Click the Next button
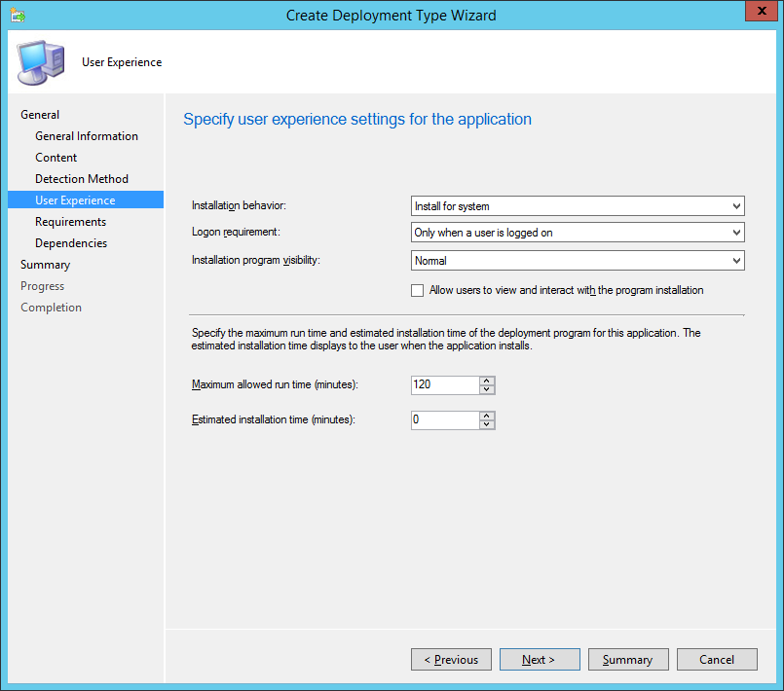 [x=540, y=660]
